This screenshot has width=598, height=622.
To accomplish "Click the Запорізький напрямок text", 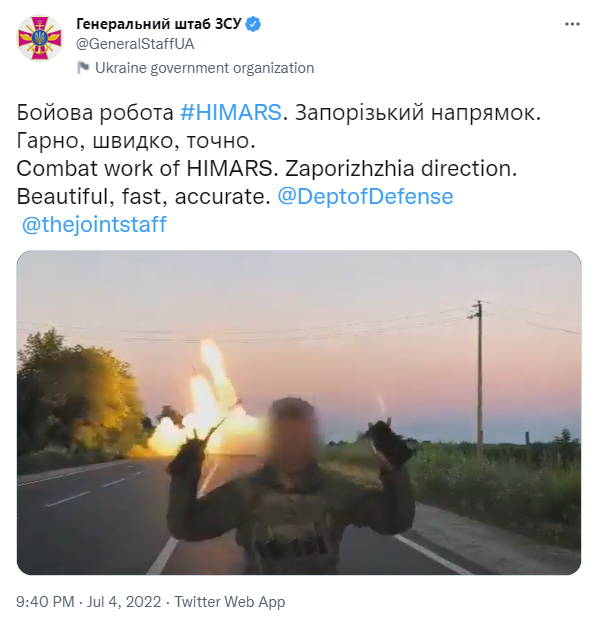I will pyautogui.click(x=418, y=112).
